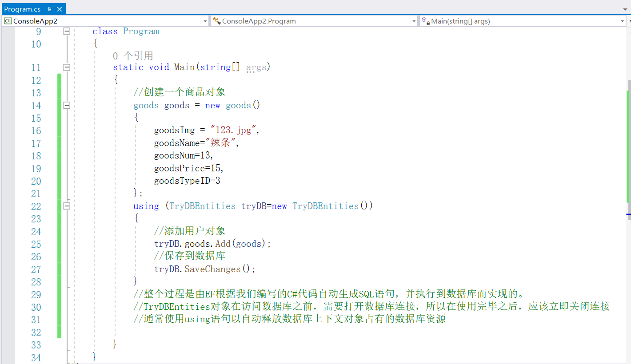Viewport: 631px width, 364px height.
Task: Collapse the using statement block at line 22
Action: [67, 206]
